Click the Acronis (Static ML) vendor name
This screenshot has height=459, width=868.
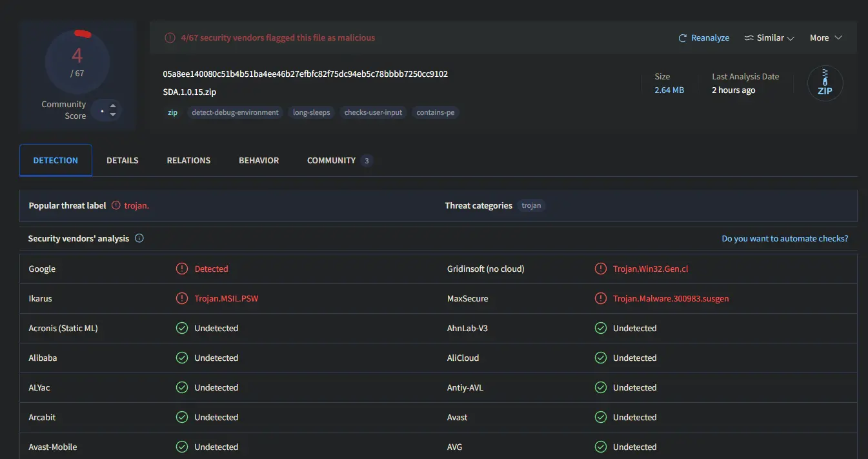tap(63, 328)
